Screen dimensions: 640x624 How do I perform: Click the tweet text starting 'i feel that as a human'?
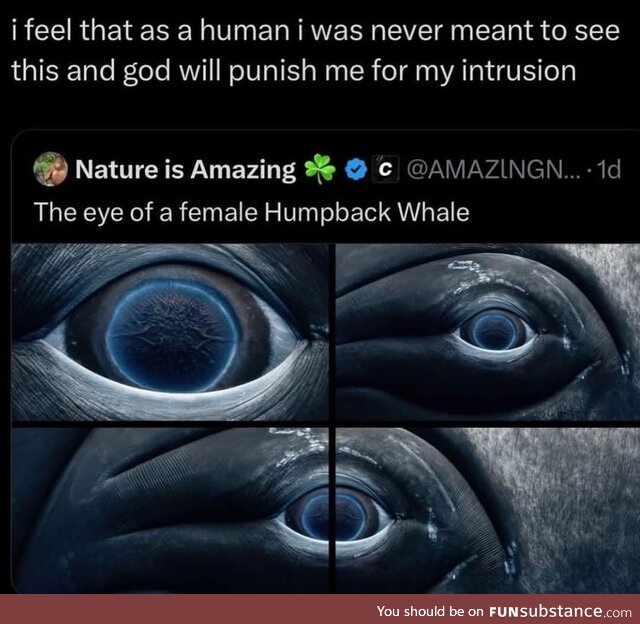click(x=316, y=50)
